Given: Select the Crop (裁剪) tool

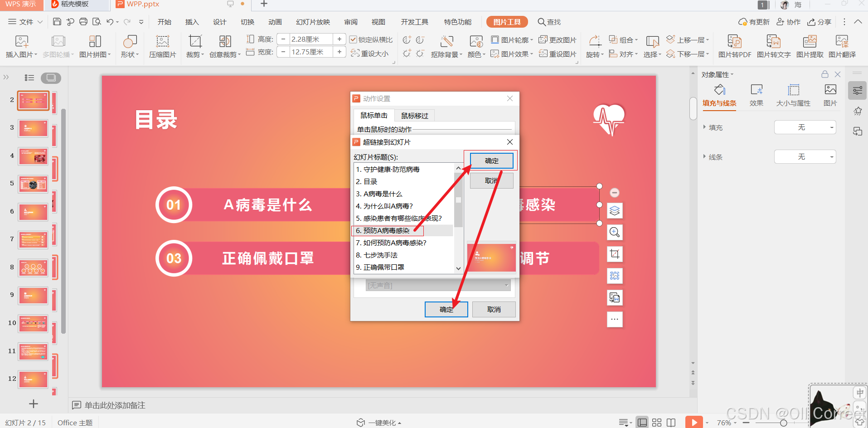Looking at the screenshot, I should [x=195, y=42].
